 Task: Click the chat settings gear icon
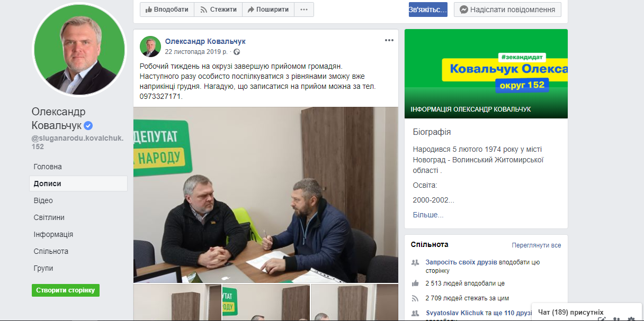click(x=631, y=319)
